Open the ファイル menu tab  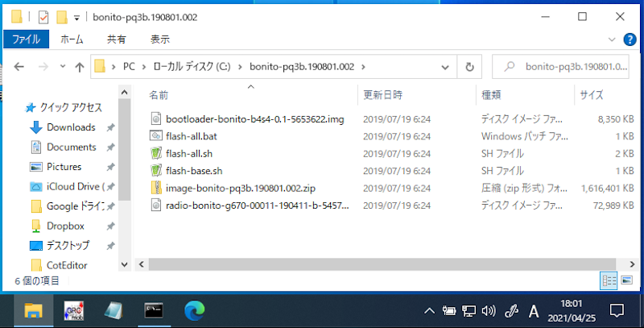click(27, 39)
